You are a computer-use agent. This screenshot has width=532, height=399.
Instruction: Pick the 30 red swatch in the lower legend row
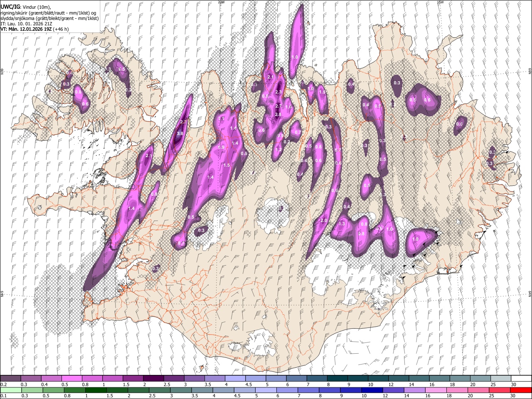point(520,390)
